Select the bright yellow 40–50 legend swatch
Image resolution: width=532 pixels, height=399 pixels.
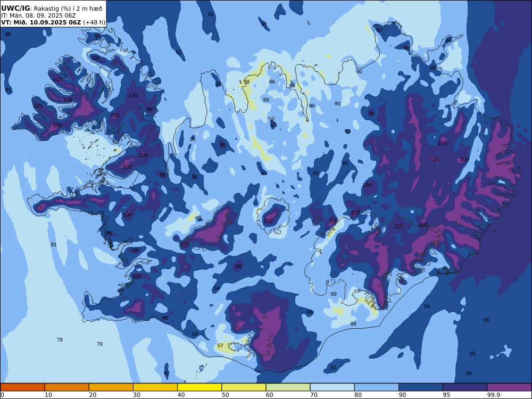pyautogui.click(x=199, y=387)
